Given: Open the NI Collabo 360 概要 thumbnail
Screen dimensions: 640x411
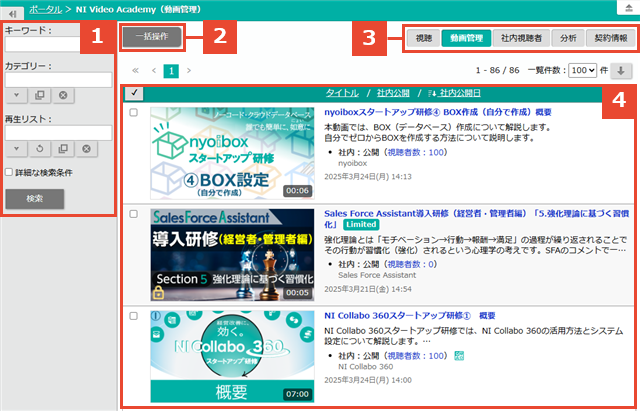Looking at the screenshot, I should coord(232,357).
